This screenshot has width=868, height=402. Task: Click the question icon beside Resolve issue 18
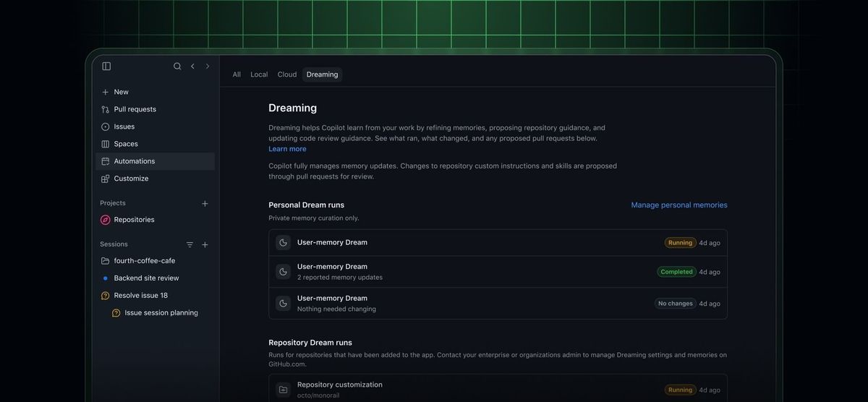pos(106,296)
